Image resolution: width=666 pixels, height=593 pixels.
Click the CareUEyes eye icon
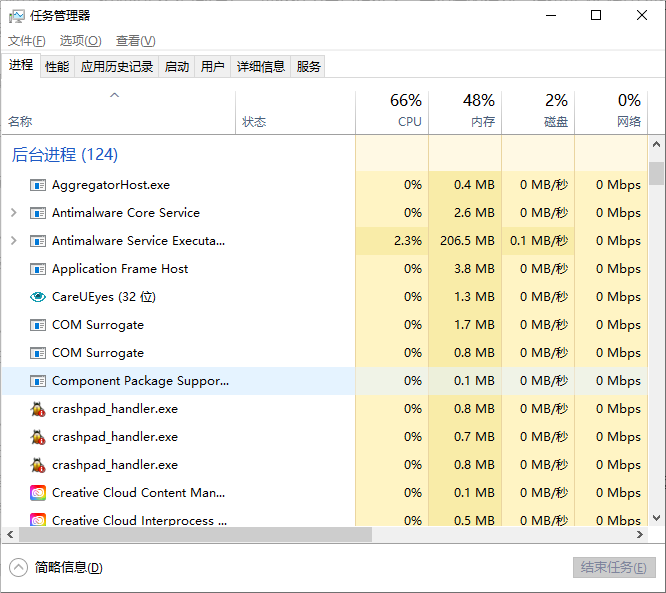pos(38,297)
